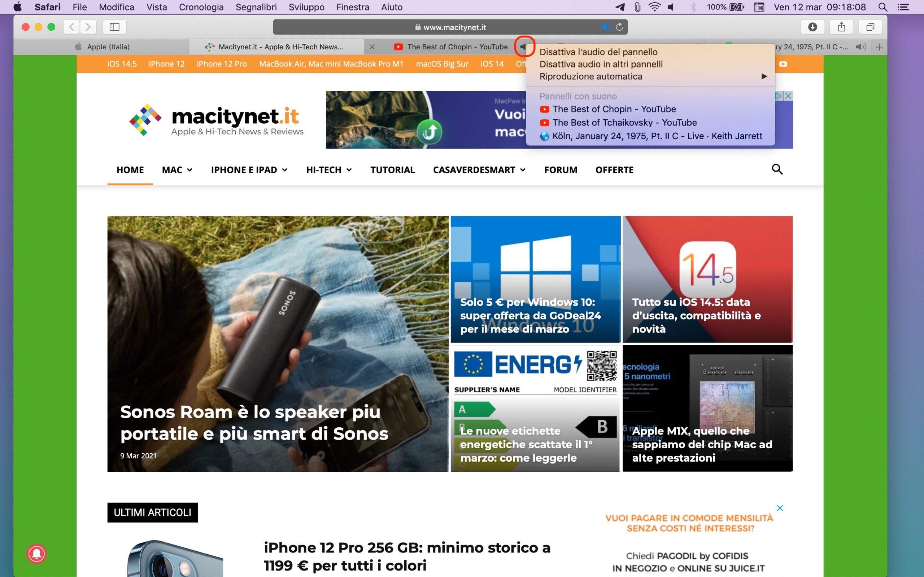Click the downloads icon in toolbar

pyautogui.click(x=812, y=27)
